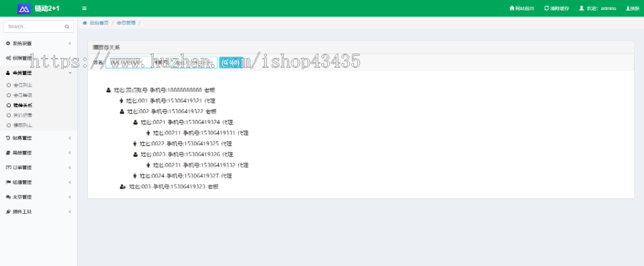Click the person icon beside 姓名:0024

tap(135, 176)
